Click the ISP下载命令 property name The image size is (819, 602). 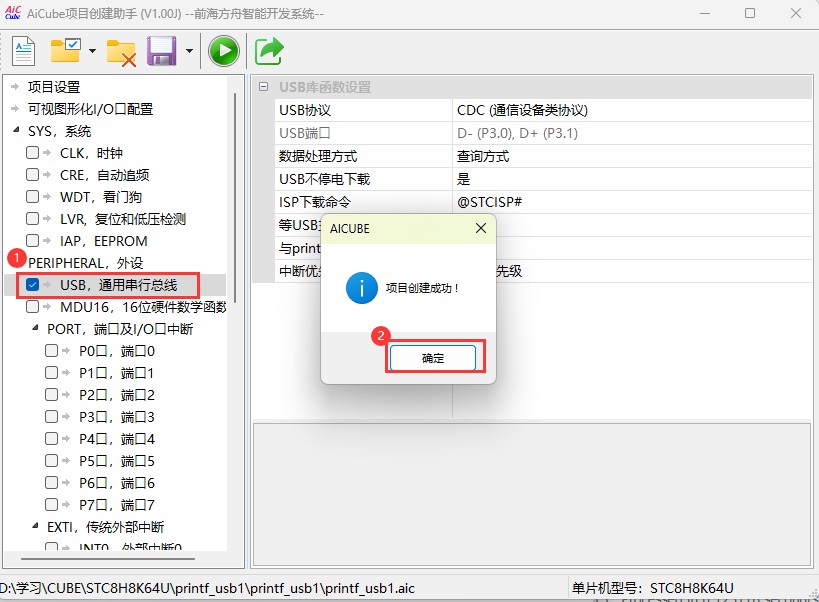click(x=315, y=202)
